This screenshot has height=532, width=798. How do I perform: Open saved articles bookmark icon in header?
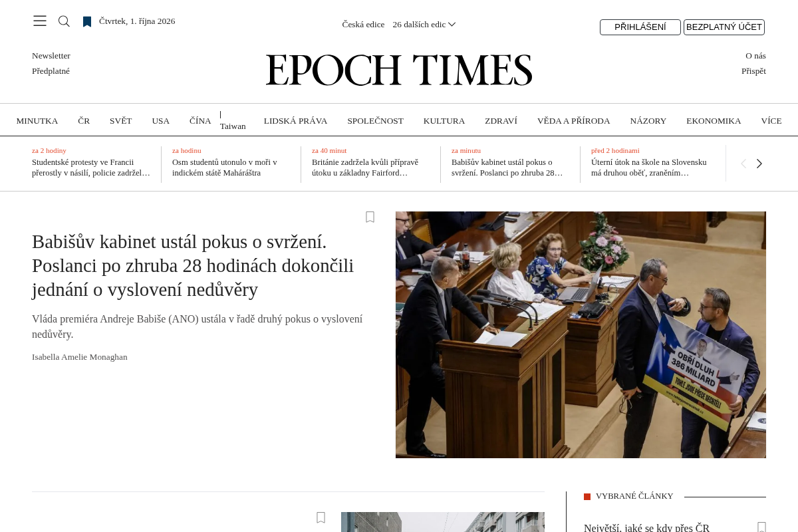[x=87, y=22]
